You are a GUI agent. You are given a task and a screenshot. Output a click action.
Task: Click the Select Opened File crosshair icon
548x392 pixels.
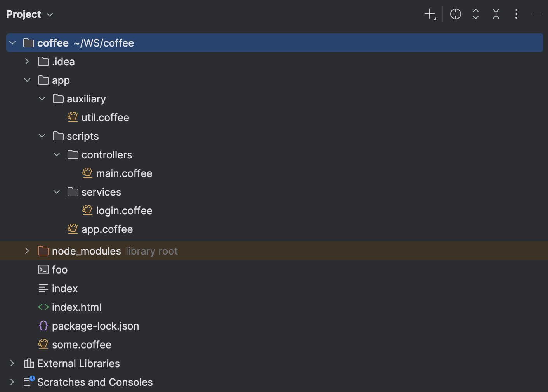(x=456, y=14)
